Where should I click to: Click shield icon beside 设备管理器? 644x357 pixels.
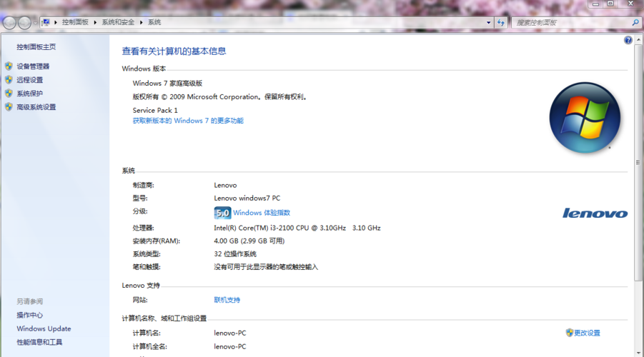pyautogui.click(x=9, y=66)
